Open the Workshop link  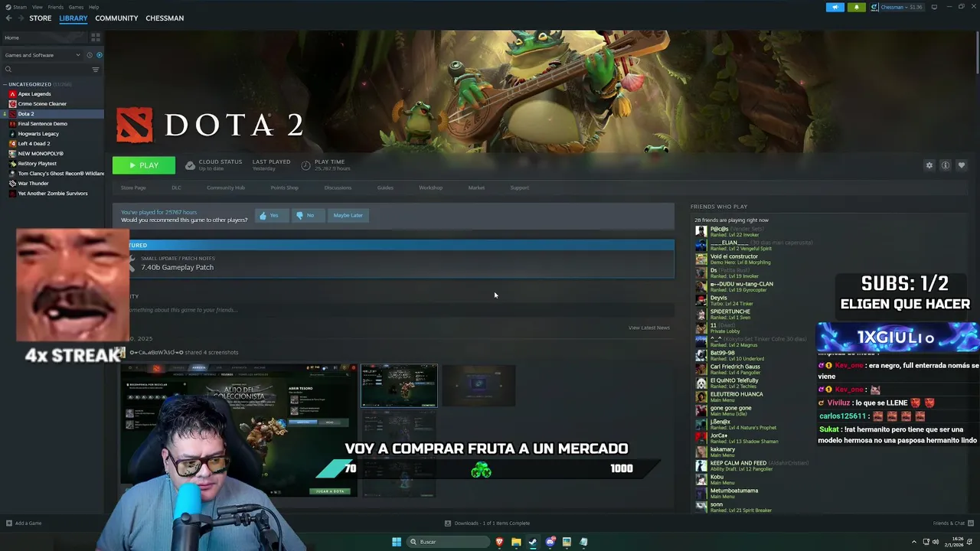(x=430, y=187)
